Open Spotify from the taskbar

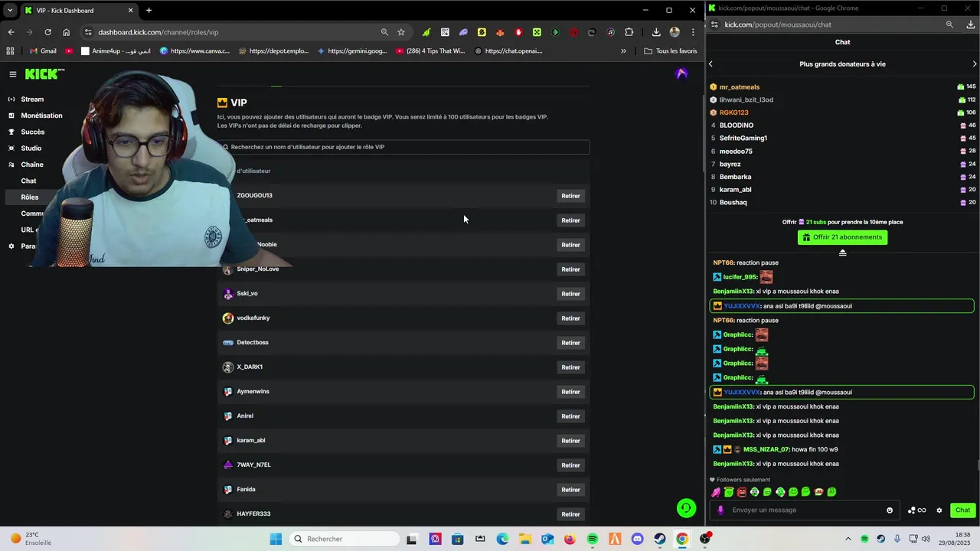[x=592, y=539]
